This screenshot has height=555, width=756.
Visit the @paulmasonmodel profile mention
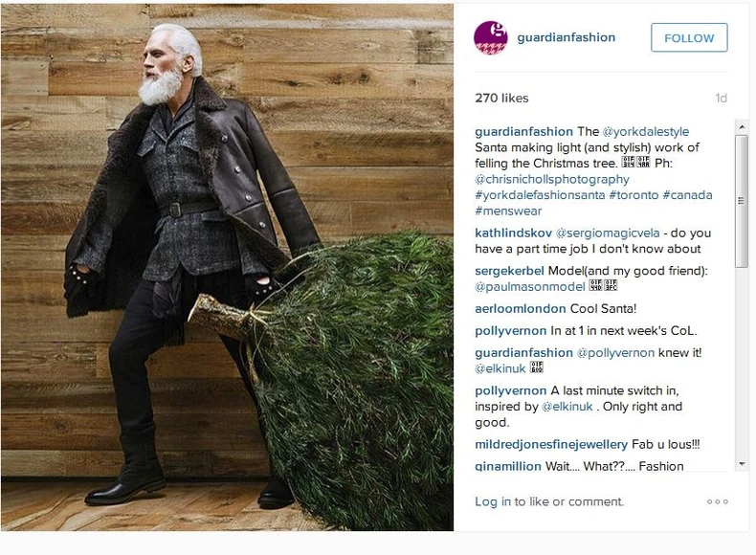click(x=530, y=287)
